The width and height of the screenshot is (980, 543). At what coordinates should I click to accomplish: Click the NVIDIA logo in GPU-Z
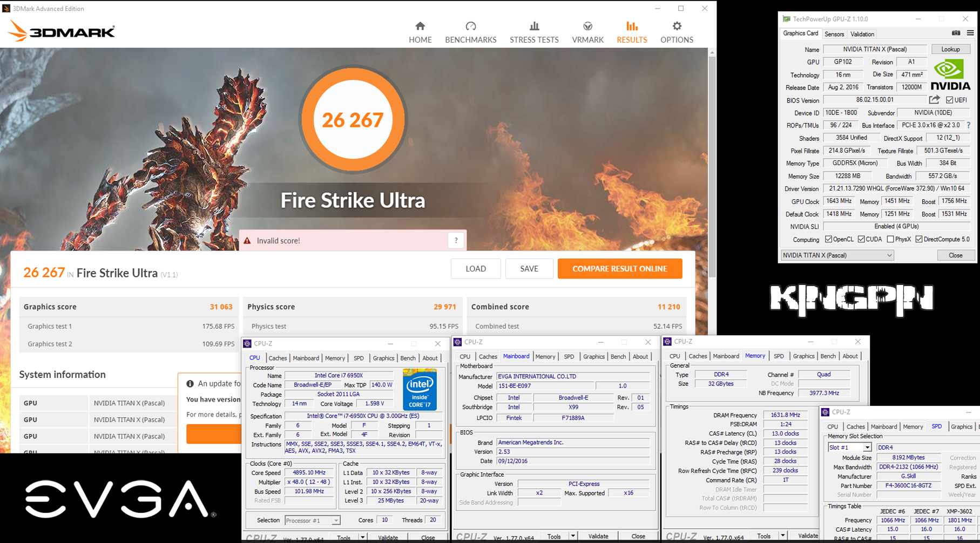[x=951, y=75]
